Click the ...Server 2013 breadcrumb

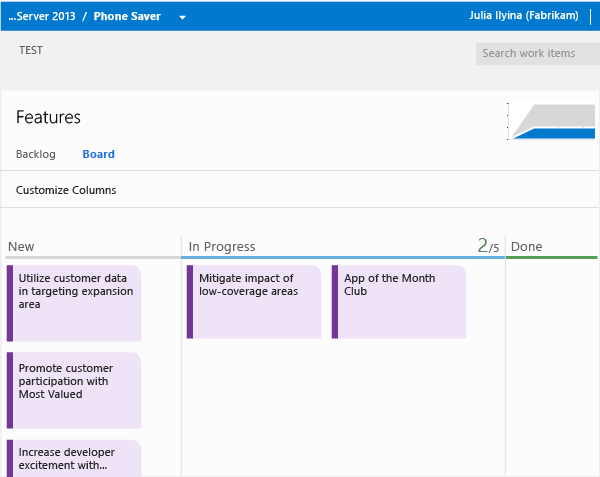42,16
